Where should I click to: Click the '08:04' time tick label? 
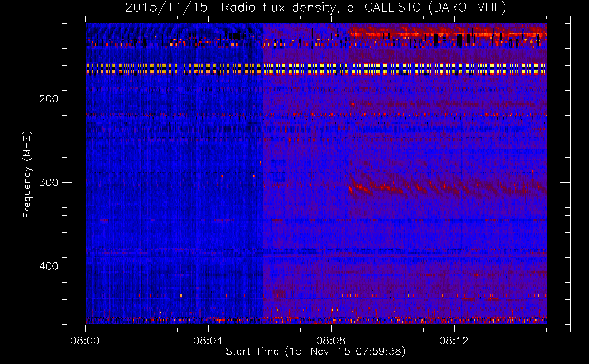(x=208, y=341)
